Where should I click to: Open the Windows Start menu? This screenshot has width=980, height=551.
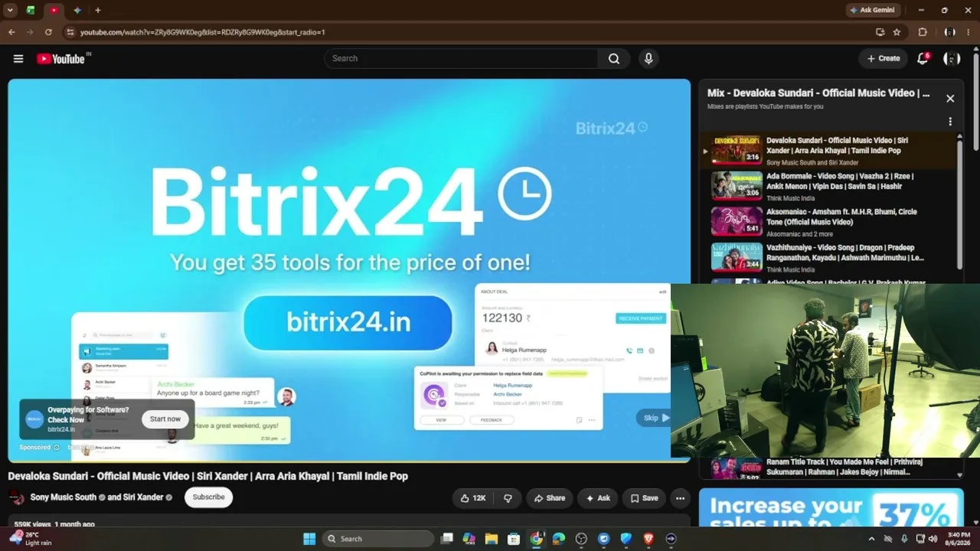point(309,539)
